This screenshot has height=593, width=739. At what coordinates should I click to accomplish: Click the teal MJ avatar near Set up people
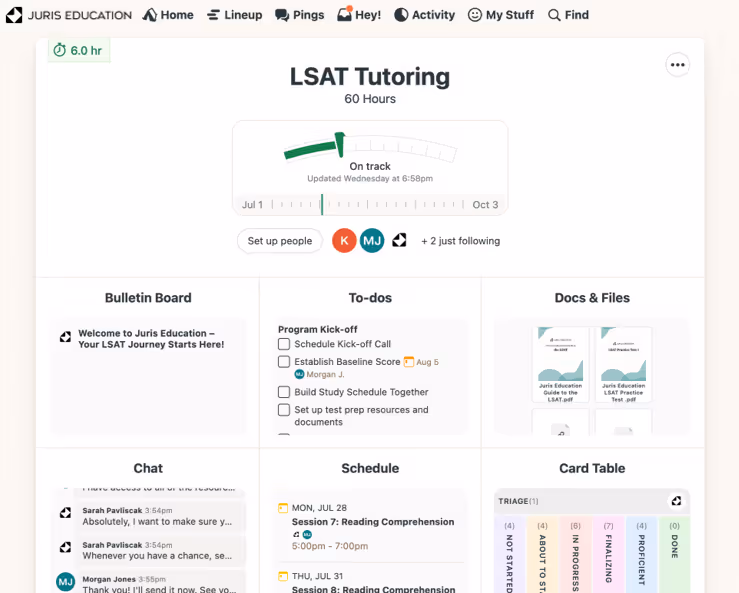pyautogui.click(x=372, y=241)
